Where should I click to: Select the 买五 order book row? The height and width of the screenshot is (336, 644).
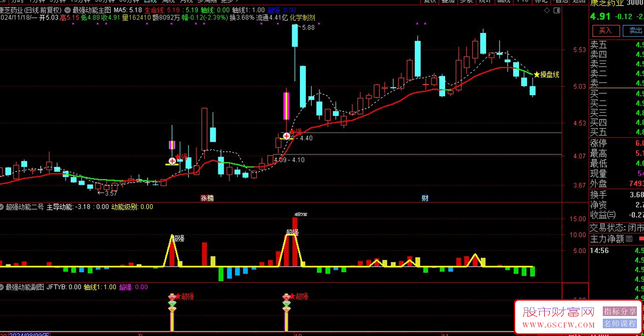point(617,132)
